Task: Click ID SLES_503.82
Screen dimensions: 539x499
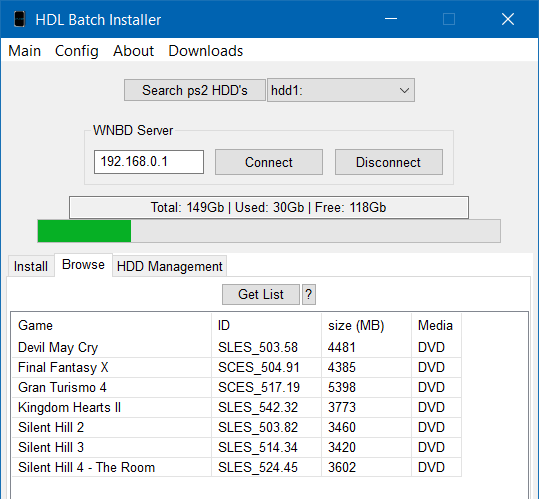Action: [258, 427]
